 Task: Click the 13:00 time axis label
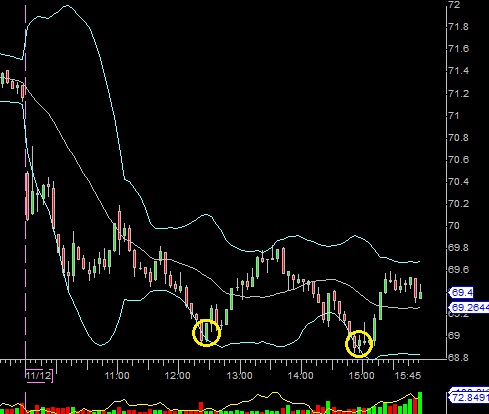pos(240,376)
